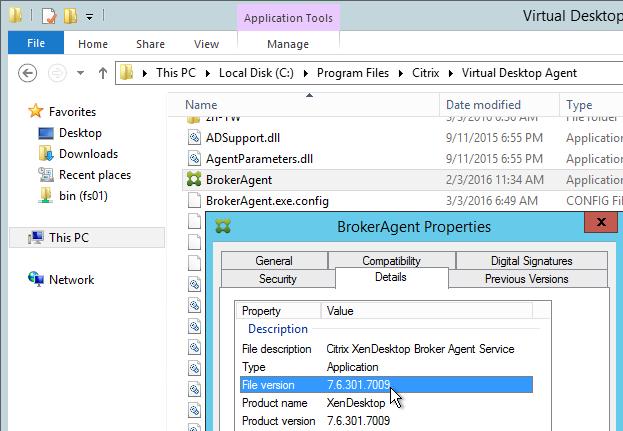Select the Details tab in Properties

click(x=391, y=277)
